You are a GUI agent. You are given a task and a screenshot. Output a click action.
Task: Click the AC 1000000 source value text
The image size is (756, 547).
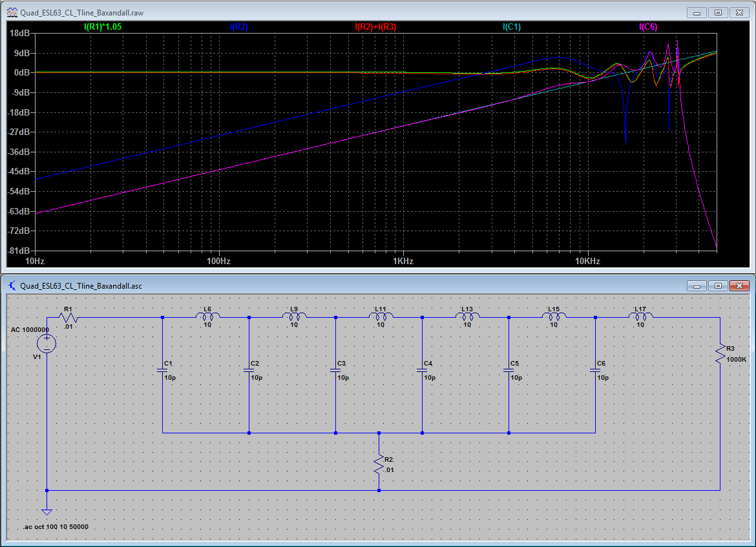[x=30, y=329]
